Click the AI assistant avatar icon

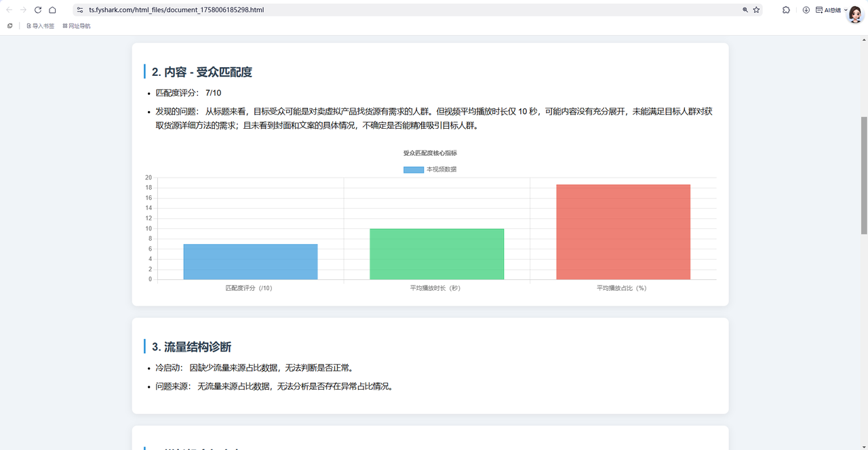(856, 14)
